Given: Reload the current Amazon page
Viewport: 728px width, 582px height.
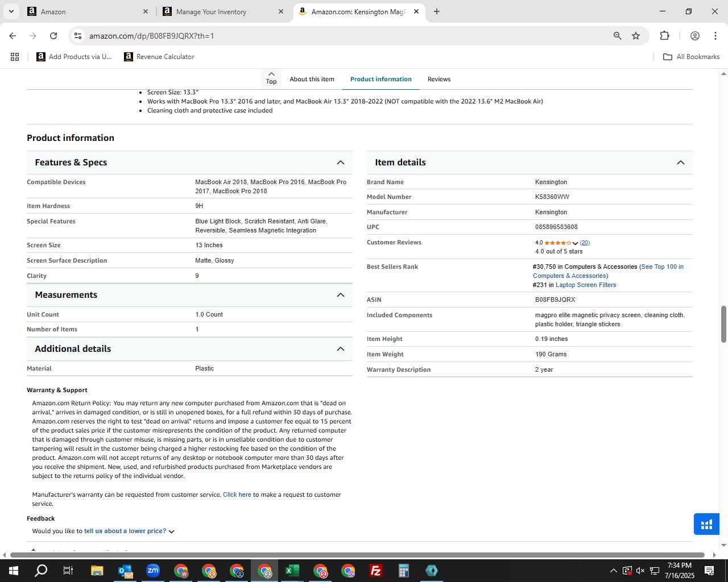Looking at the screenshot, I should coord(53,36).
